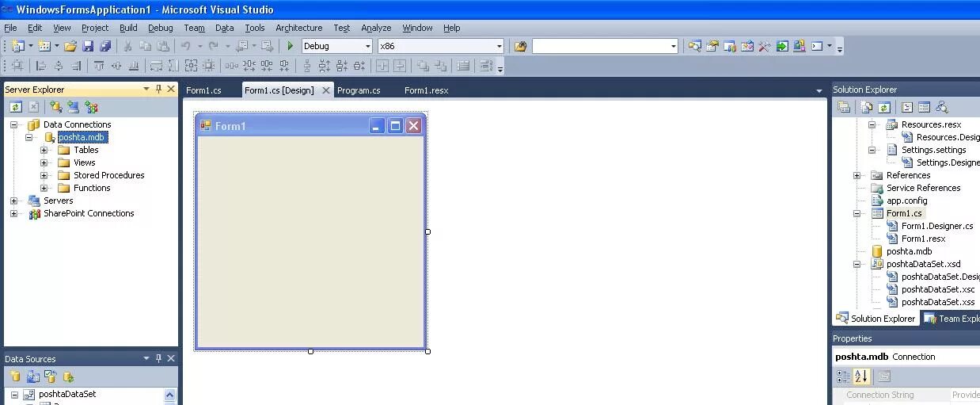
Task: Click the Categorized view icon in Properties
Action: click(844, 376)
